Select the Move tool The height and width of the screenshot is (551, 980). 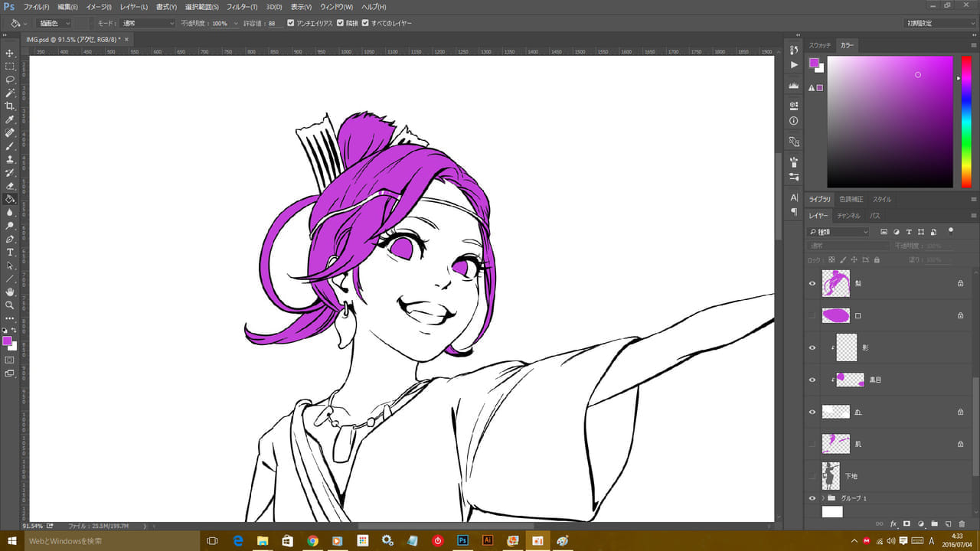click(x=10, y=54)
